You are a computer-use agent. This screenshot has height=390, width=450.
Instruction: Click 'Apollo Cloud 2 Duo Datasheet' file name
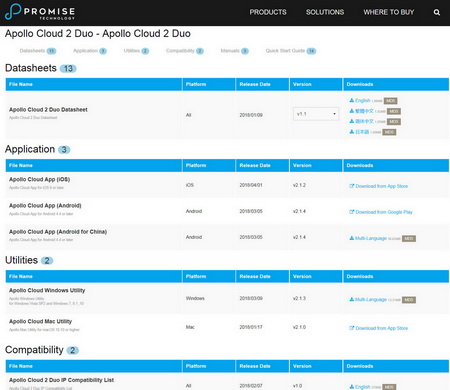click(48, 110)
